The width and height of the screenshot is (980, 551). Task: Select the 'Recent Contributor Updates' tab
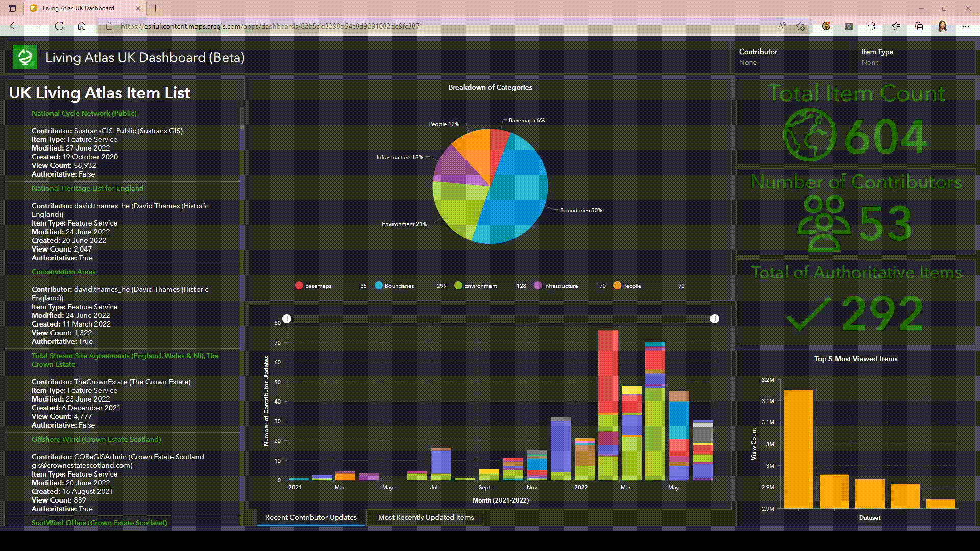pos(311,517)
